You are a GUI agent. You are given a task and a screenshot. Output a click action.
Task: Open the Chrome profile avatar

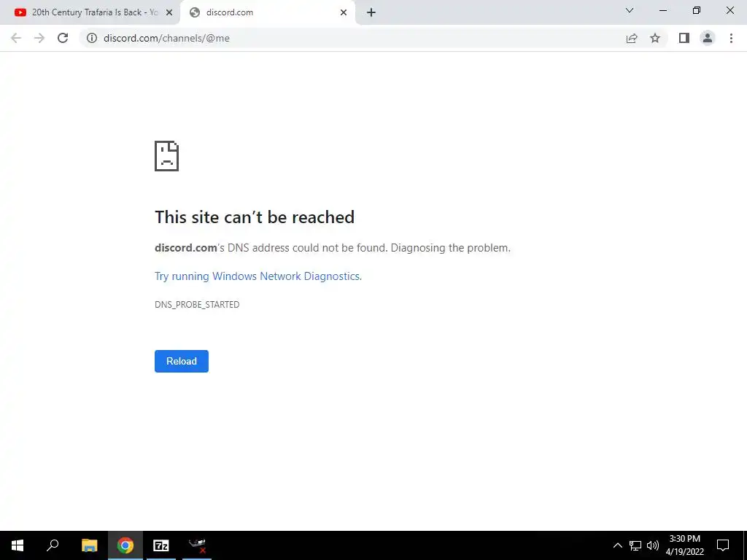708,38
